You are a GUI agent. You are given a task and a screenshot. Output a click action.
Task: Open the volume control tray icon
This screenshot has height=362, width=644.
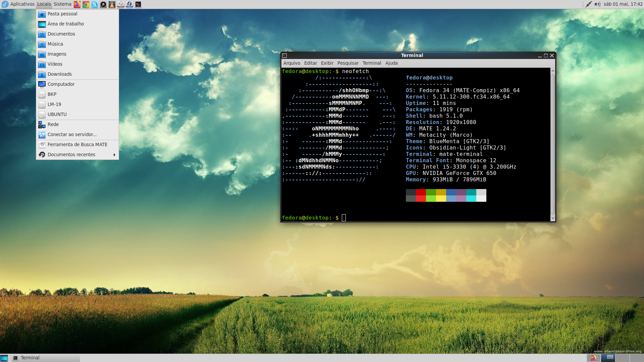[597, 4]
